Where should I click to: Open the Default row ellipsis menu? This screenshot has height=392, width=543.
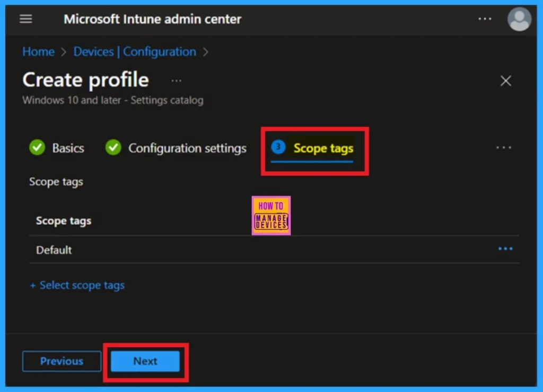pos(505,249)
